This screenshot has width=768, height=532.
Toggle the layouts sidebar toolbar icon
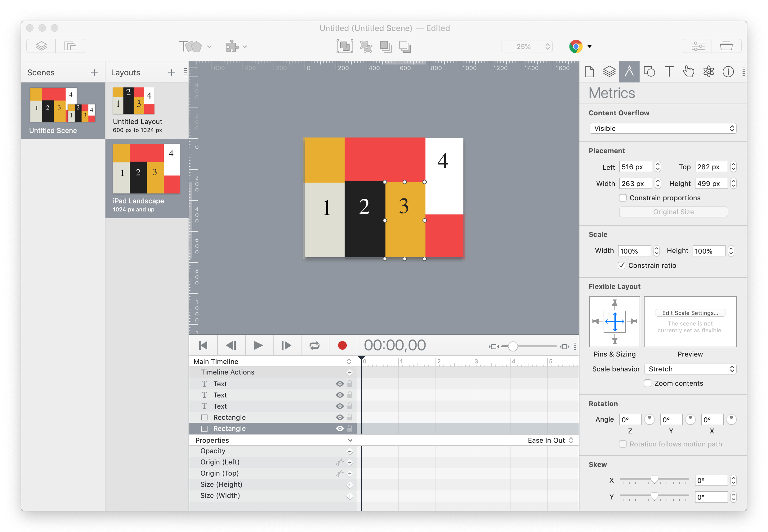pyautogui.click(x=70, y=46)
